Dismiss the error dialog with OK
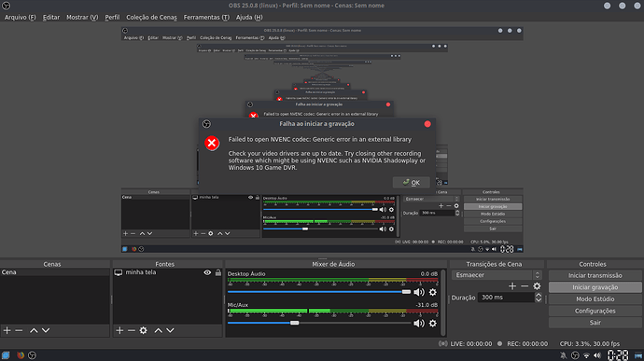This screenshot has width=644, height=361. [x=411, y=182]
